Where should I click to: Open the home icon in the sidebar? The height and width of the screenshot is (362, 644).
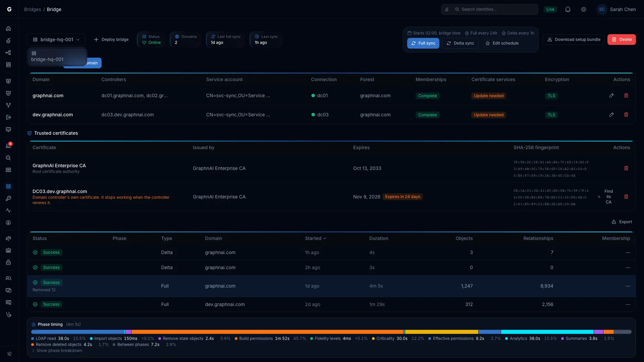[x=9, y=28]
